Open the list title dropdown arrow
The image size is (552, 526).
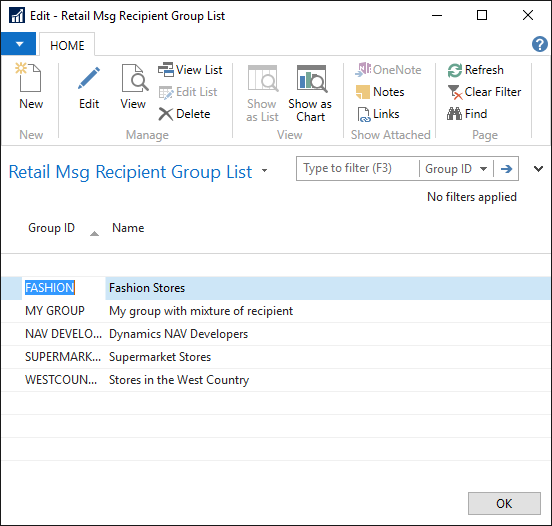pyautogui.click(x=264, y=171)
